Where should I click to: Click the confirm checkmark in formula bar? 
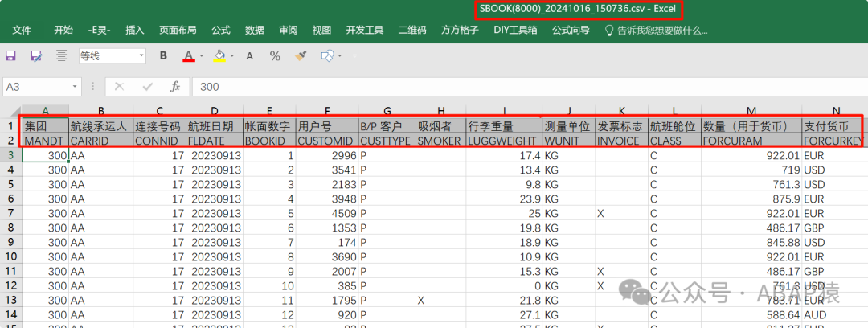(148, 87)
